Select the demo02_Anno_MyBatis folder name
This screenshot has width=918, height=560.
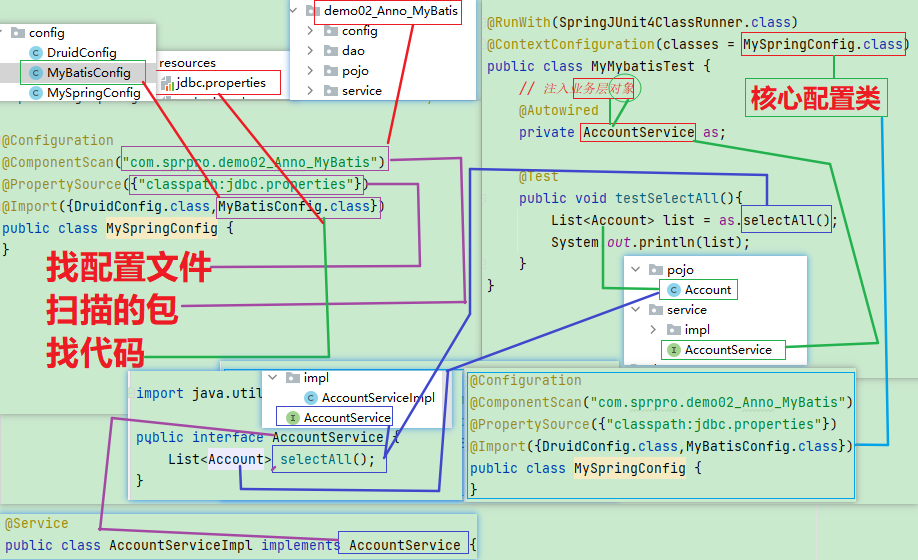coord(391,11)
